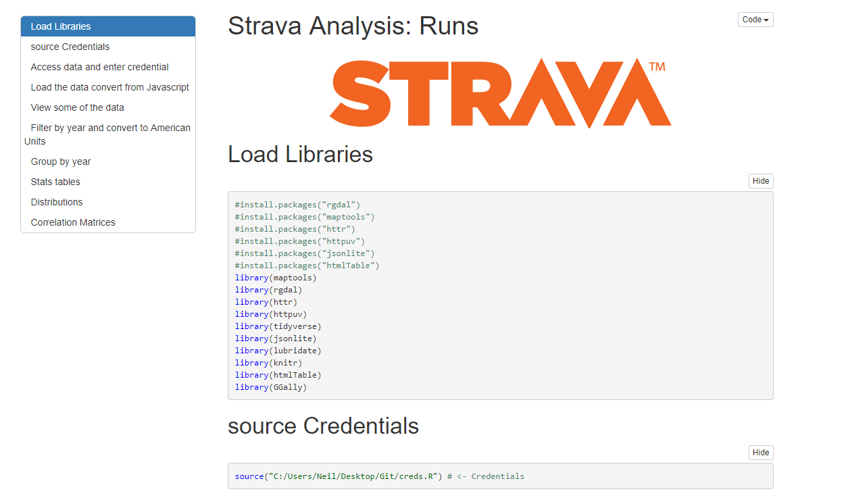
Task: Select Load Libraries in table of contents
Action: point(108,26)
